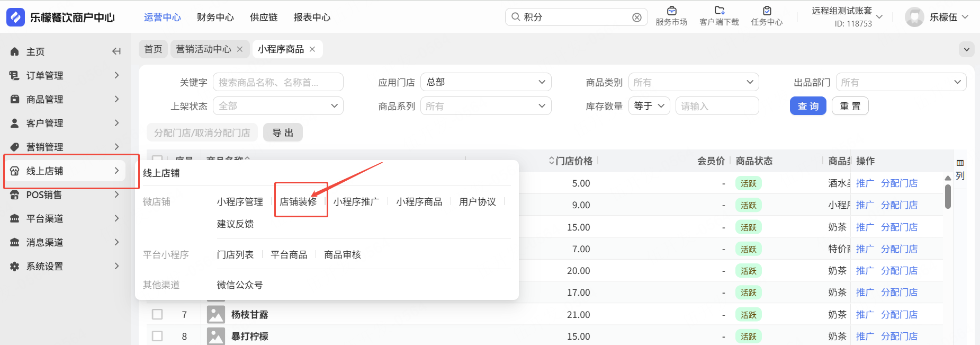Expand the 订单管理 sidebar chevron

116,75
